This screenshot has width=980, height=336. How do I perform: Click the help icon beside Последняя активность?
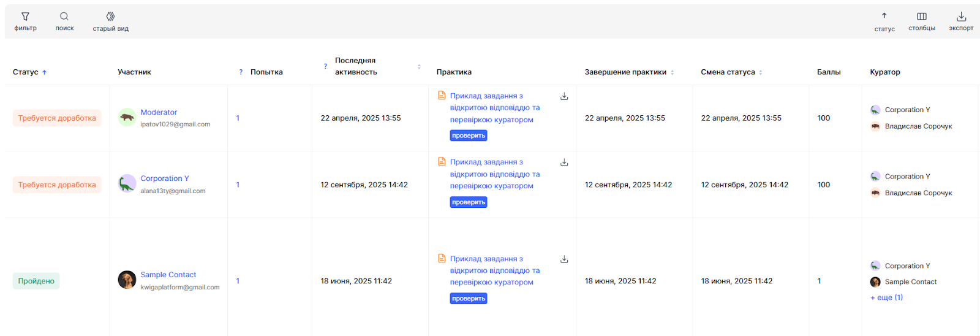coord(325,66)
